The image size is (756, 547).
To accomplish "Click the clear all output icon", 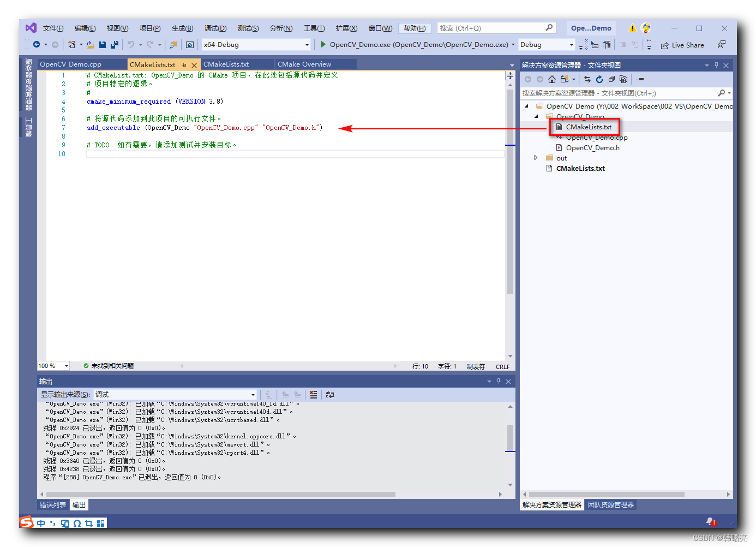I will (x=313, y=394).
